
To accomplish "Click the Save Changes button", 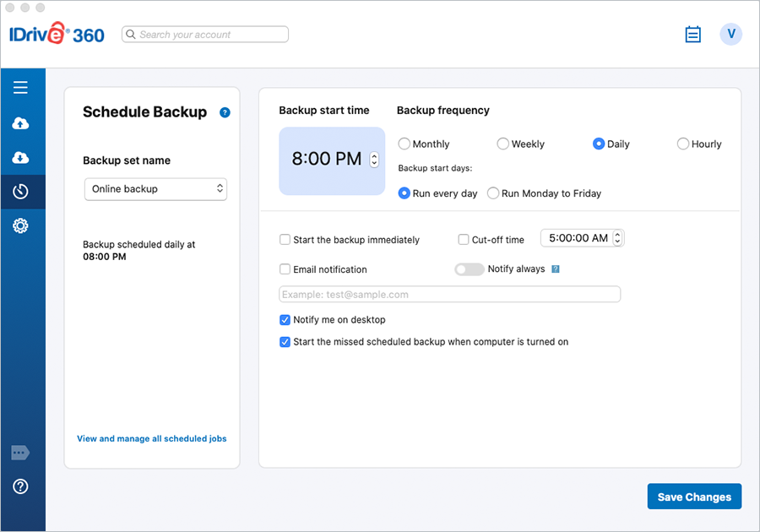I will (694, 497).
